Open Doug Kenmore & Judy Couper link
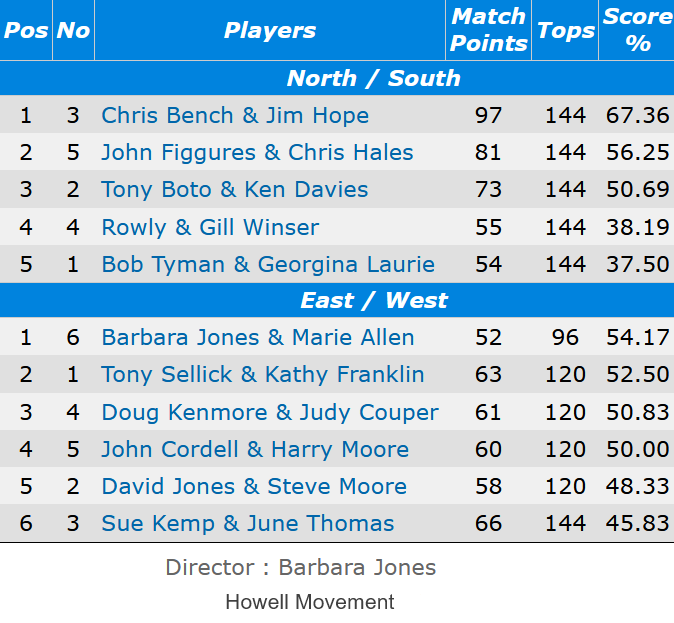This screenshot has width=674, height=623. click(x=270, y=412)
